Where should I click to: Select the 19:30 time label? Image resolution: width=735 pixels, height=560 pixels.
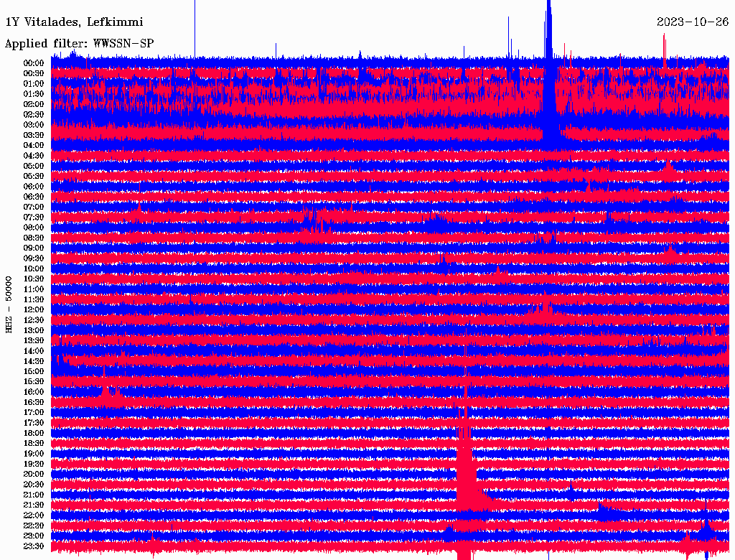(x=34, y=464)
